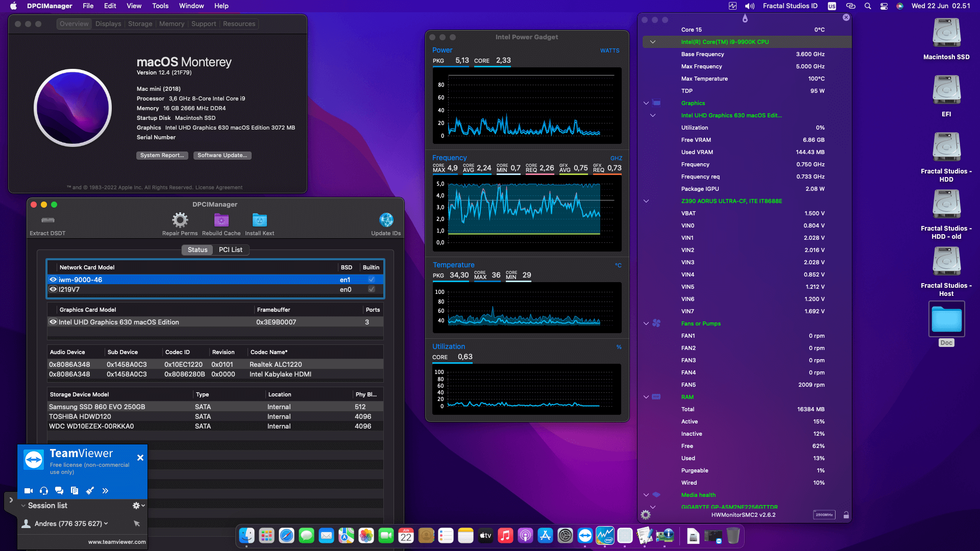Click Intel Kabylake HDMI codec row
The height and width of the screenshot is (551, 980).
click(215, 374)
